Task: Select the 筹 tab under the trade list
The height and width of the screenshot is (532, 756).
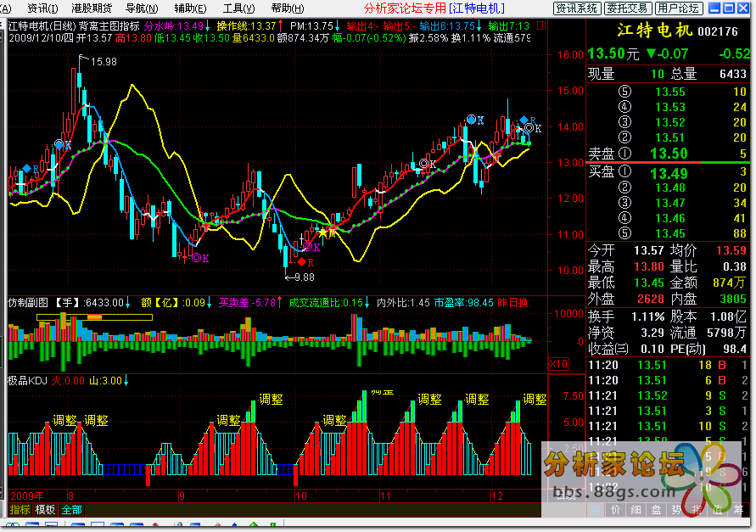Action: pos(738,510)
